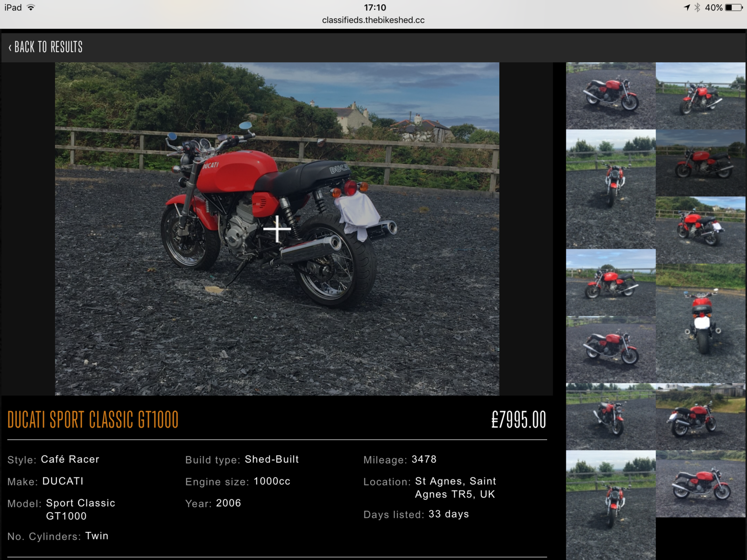
Task: Select the Twin cylinders value
Action: point(97,536)
